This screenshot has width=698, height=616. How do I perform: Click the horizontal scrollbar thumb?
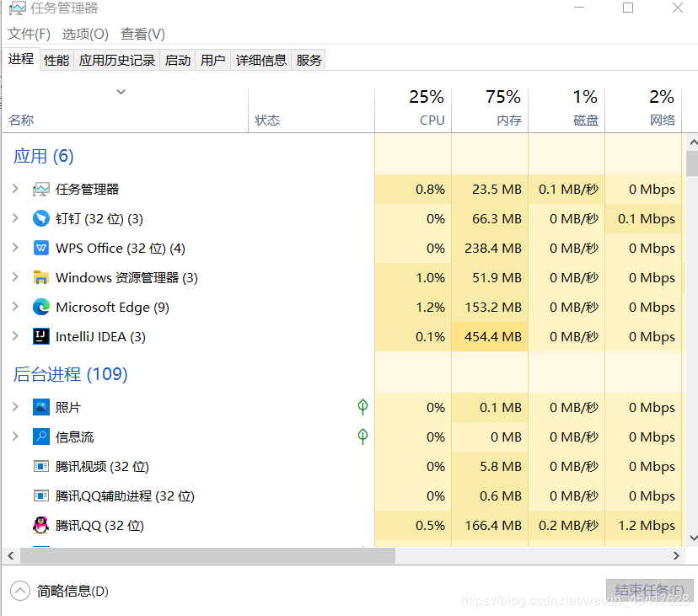point(208,555)
